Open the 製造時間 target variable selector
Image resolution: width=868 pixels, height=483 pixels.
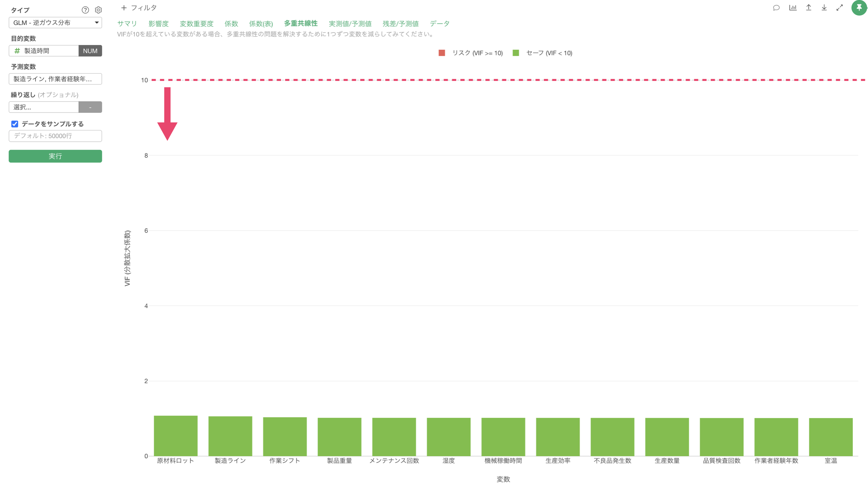click(44, 51)
